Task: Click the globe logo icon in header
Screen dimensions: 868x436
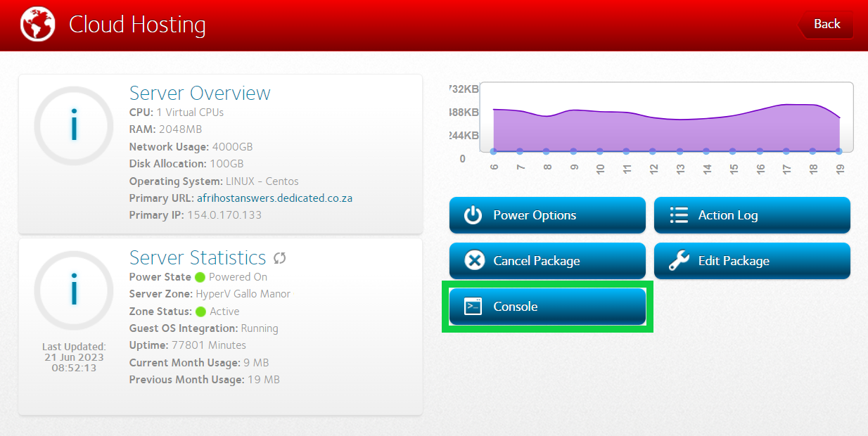Action: 37,25
